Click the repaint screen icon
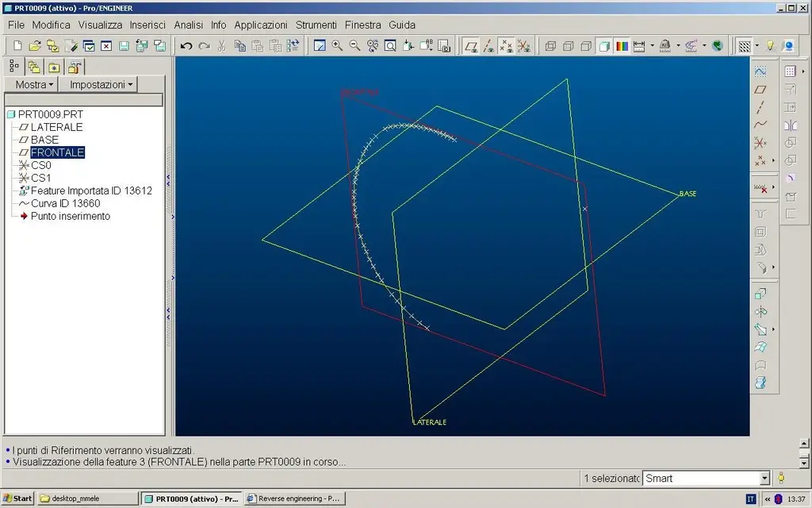Screen dimensions: 812x508 pos(320,45)
